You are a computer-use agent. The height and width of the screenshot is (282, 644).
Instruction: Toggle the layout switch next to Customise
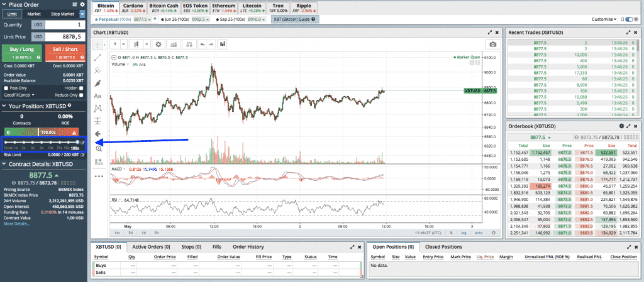[x=629, y=19]
